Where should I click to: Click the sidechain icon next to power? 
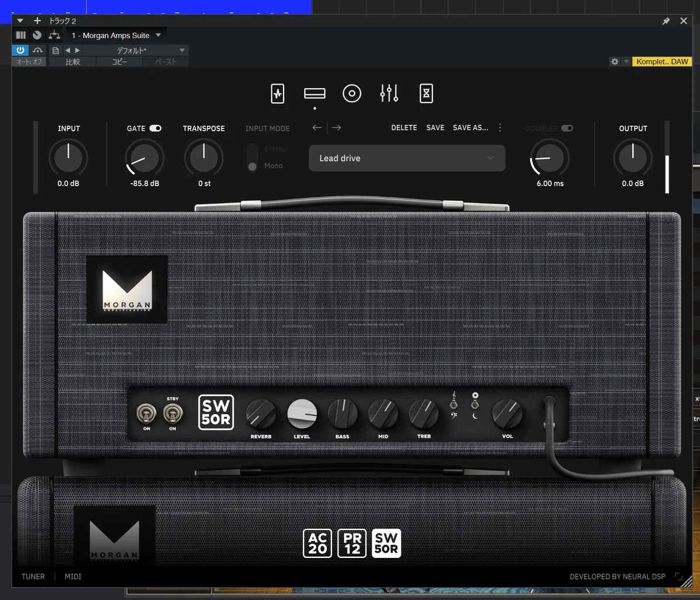[x=37, y=50]
